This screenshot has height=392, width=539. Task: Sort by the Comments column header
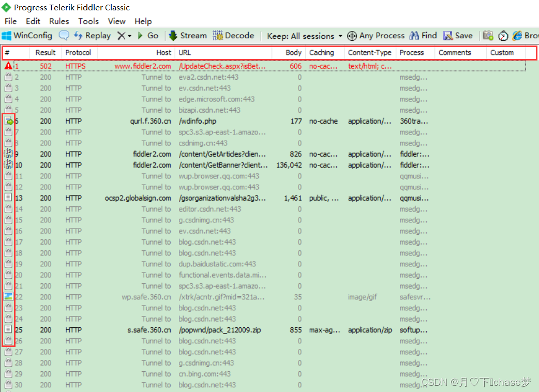point(460,53)
